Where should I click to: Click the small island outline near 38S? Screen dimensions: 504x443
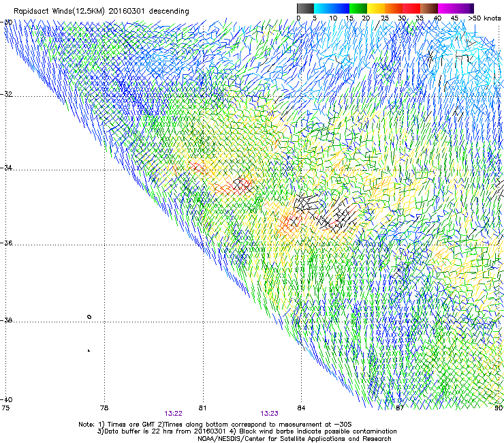pyautogui.click(x=89, y=317)
